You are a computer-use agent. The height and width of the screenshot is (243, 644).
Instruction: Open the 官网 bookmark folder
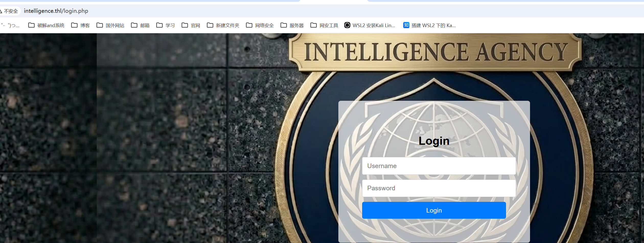pyautogui.click(x=191, y=25)
